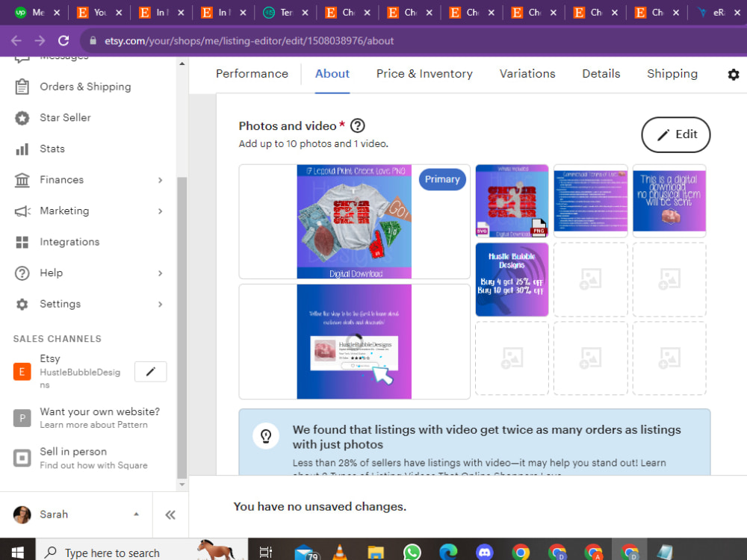This screenshot has width=747, height=560.
Task: Click Sell in person link
Action: (x=73, y=452)
